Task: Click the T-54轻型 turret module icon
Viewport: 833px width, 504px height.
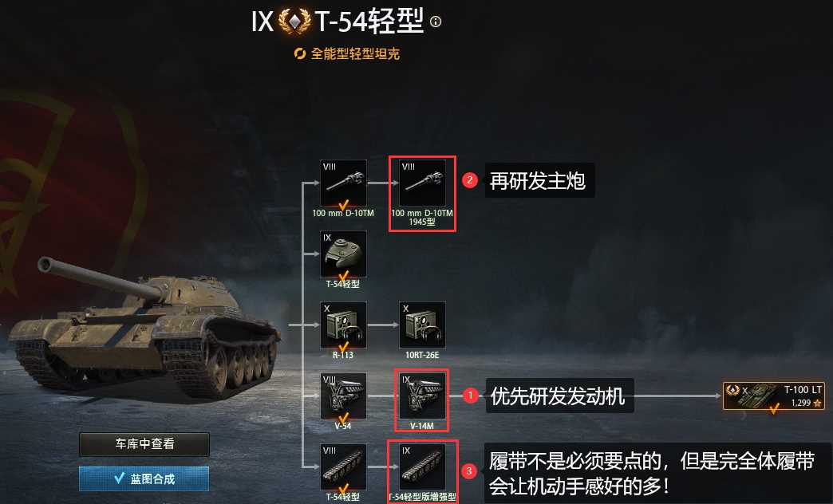Action: click(x=343, y=254)
